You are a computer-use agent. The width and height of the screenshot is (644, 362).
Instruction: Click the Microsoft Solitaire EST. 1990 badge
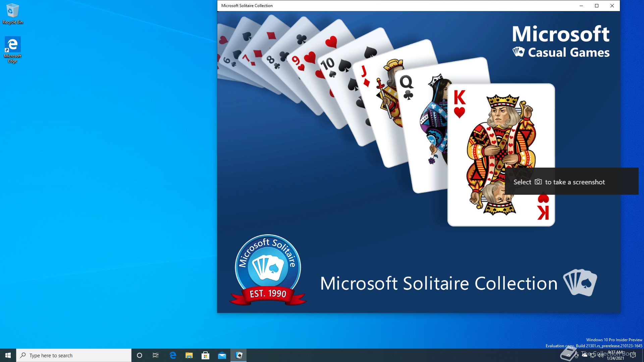coord(268,270)
